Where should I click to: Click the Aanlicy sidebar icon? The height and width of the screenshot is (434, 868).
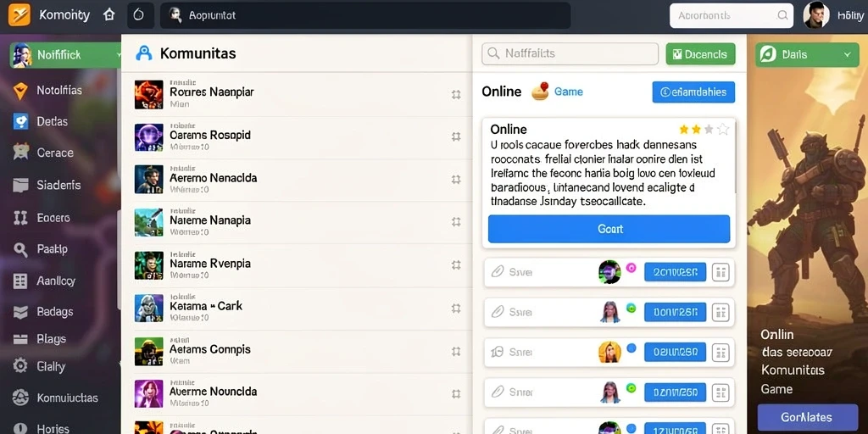coord(20,281)
